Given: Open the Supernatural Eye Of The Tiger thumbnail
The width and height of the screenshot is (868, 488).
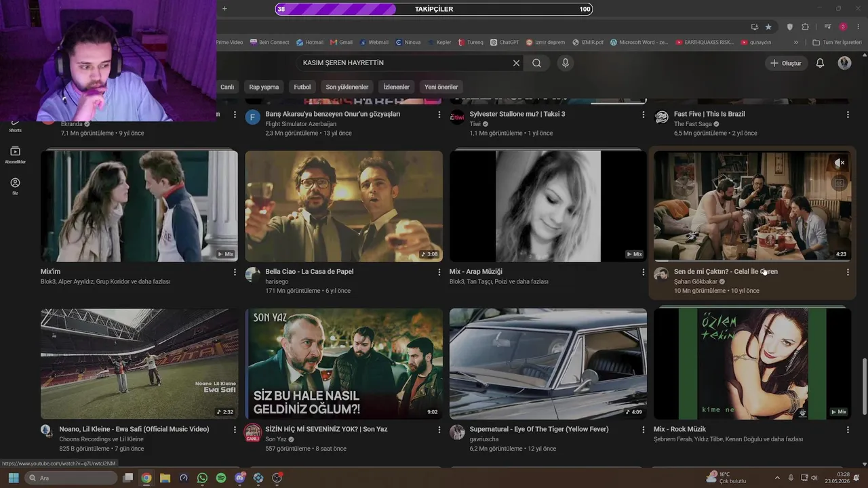Looking at the screenshot, I should [x=548, y=364].
